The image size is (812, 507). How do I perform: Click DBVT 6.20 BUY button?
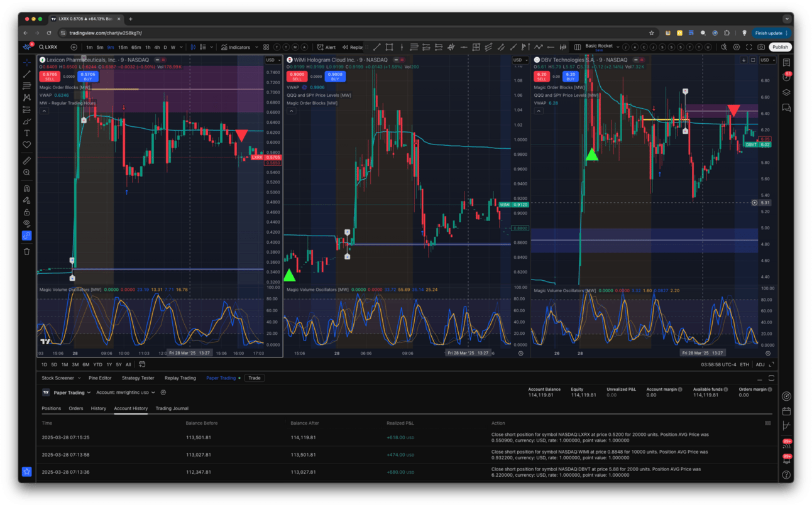[571, 76]
